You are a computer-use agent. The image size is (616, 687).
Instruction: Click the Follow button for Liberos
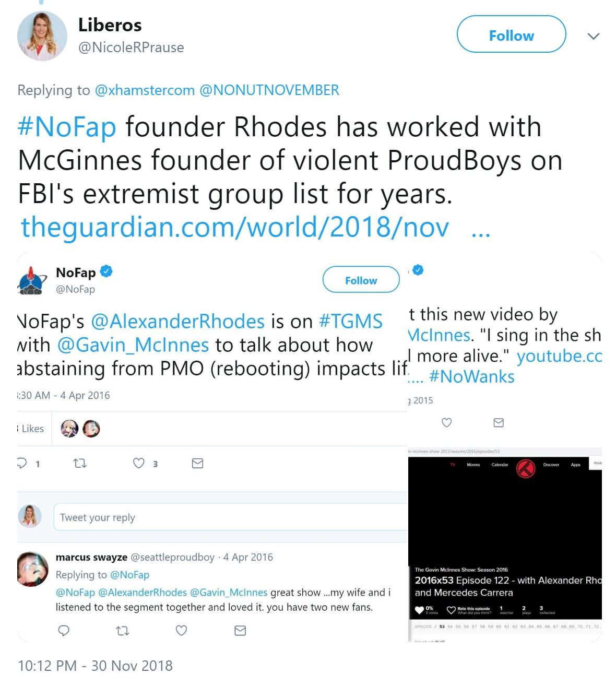coord(511,34)
